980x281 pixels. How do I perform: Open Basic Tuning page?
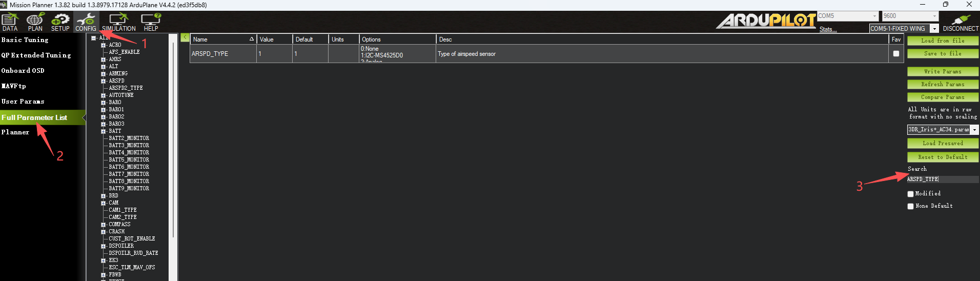click(25, 40)
